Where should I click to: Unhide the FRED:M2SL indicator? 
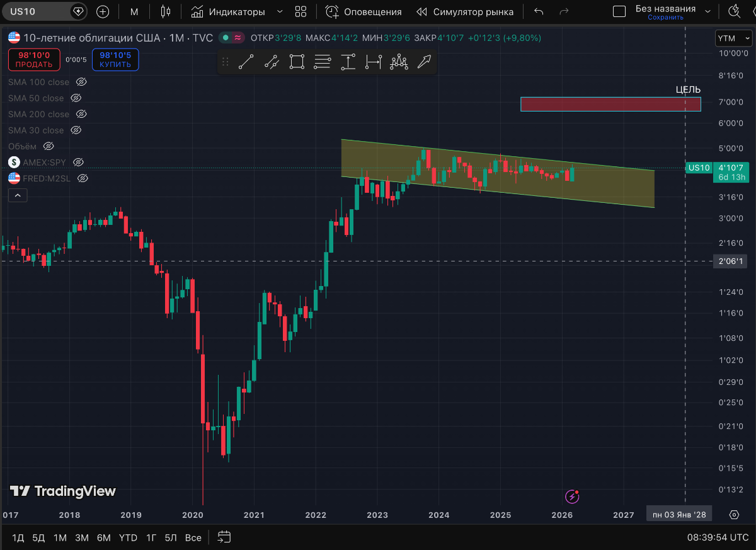click(x=82, y=178)
